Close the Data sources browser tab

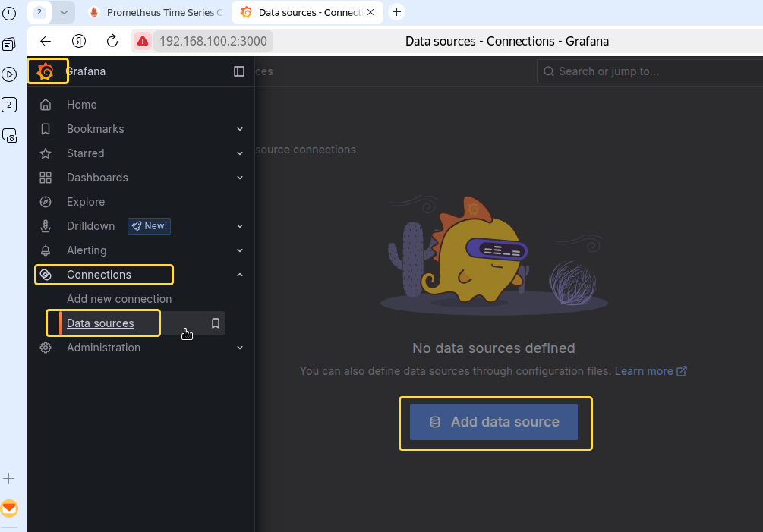(370, 13)
